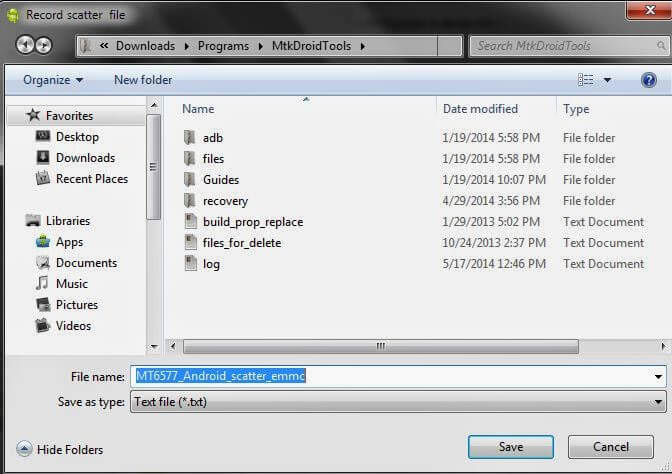Click the Desktop sidebar icon
The height and width of the screenshot is (474, 672).
(42, 136)
